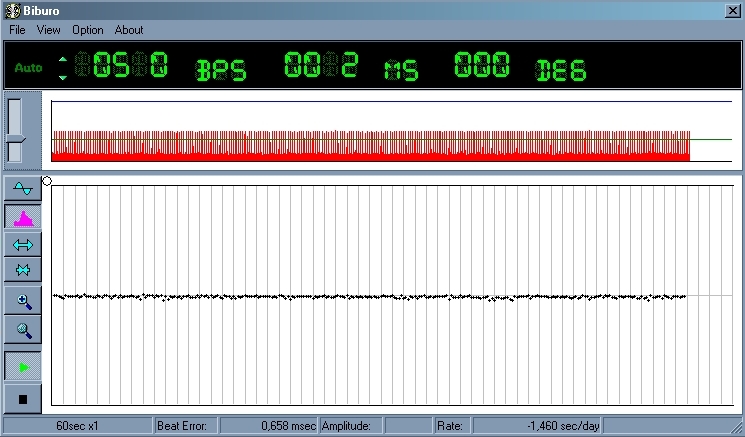
Task: Click the Biburo app icon in title bar
Action: click(x=13, y=10)
